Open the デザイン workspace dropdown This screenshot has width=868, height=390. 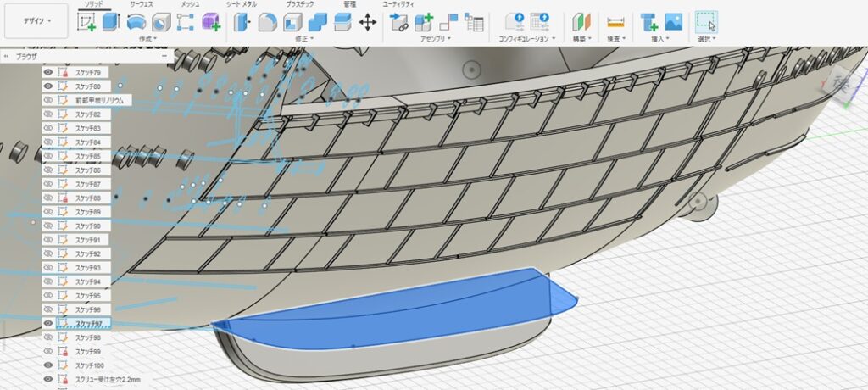click(x=36, y=20)
